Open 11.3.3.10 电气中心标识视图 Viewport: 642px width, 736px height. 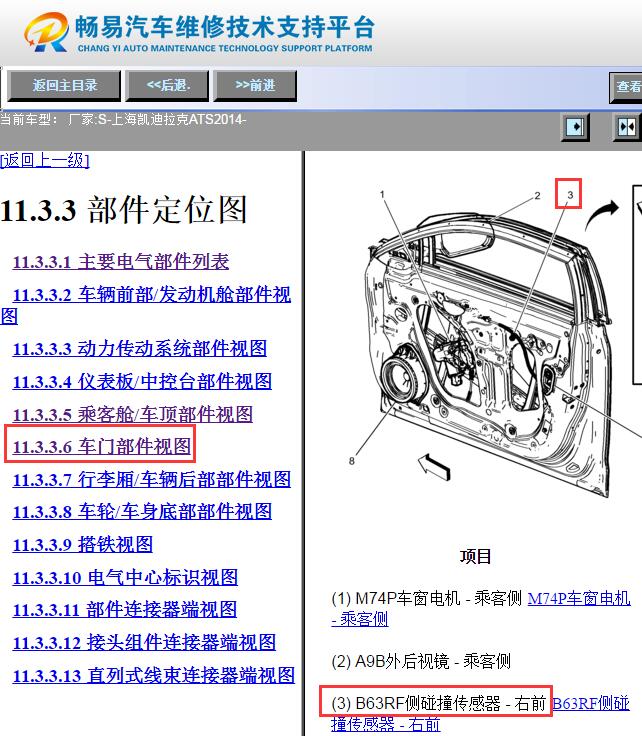coord(125,577)
